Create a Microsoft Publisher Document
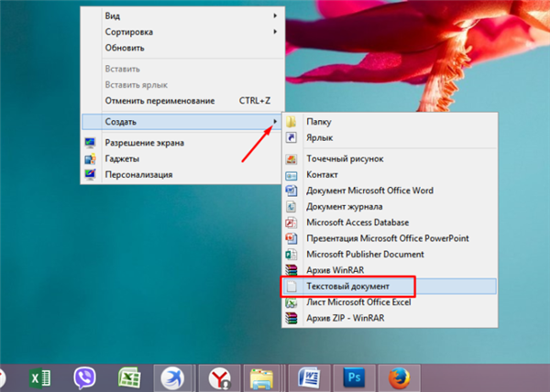550x392 pixels. (x=390, y=255)
